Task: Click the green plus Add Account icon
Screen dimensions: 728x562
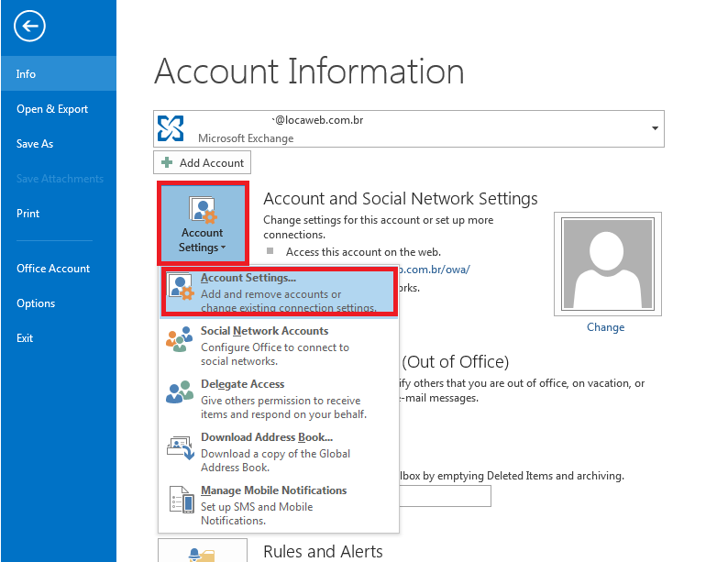Action: click(x=167, y=162)
